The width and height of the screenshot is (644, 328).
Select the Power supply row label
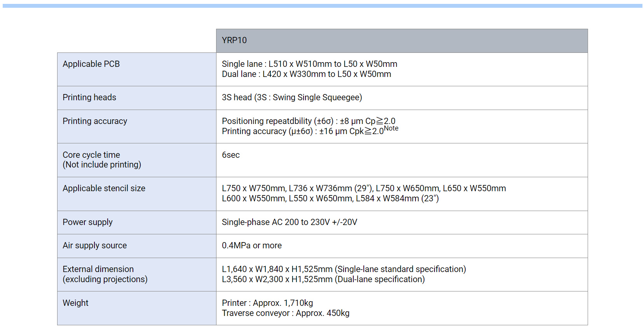[x=87, y=222]
